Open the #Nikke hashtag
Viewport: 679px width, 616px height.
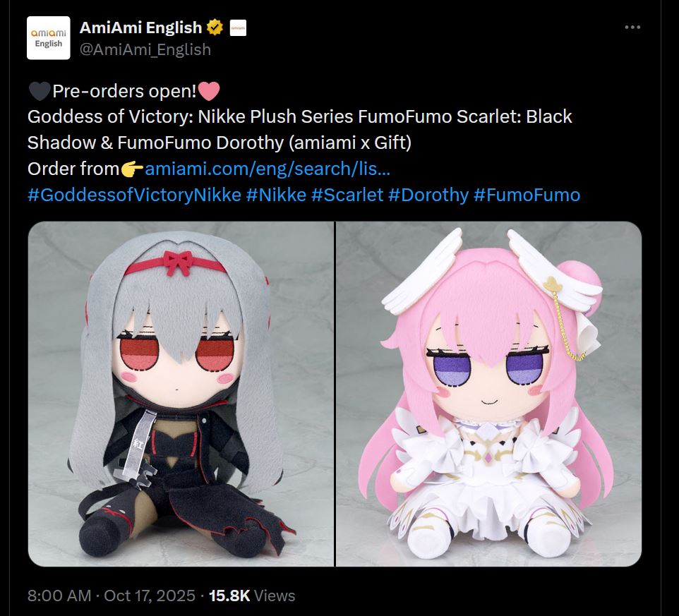coord(276,195)
